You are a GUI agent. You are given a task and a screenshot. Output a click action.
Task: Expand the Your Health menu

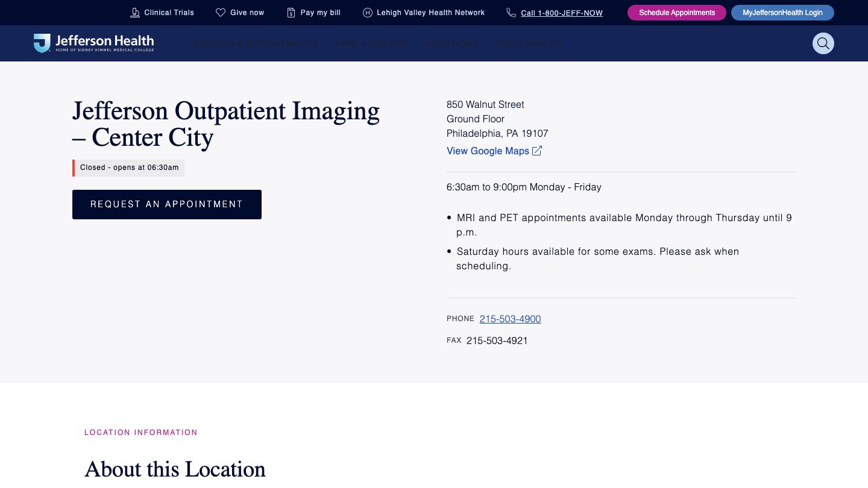[529, 43]
